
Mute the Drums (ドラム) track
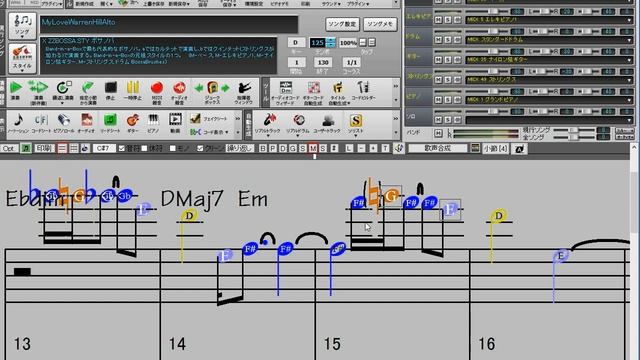[438, 40]
